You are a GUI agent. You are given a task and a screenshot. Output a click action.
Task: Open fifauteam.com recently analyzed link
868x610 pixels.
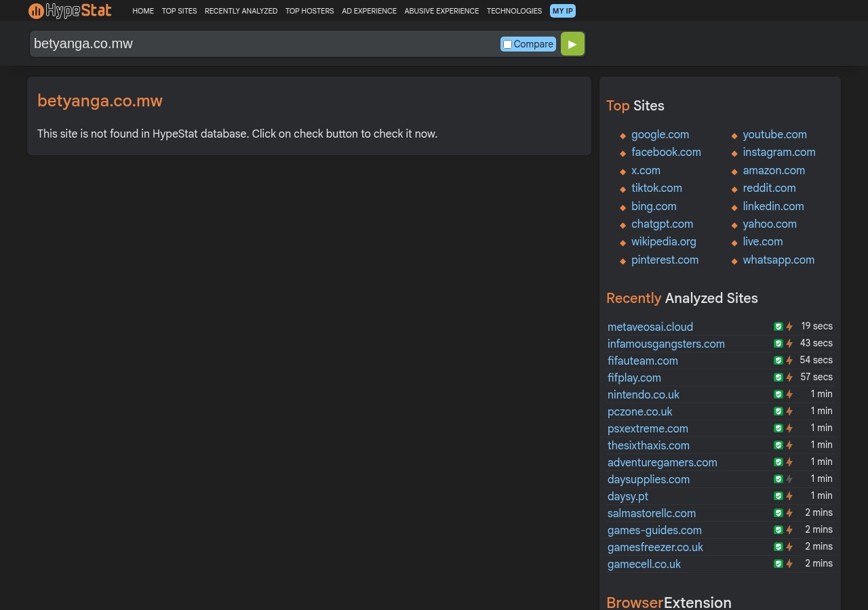point(643,361)
